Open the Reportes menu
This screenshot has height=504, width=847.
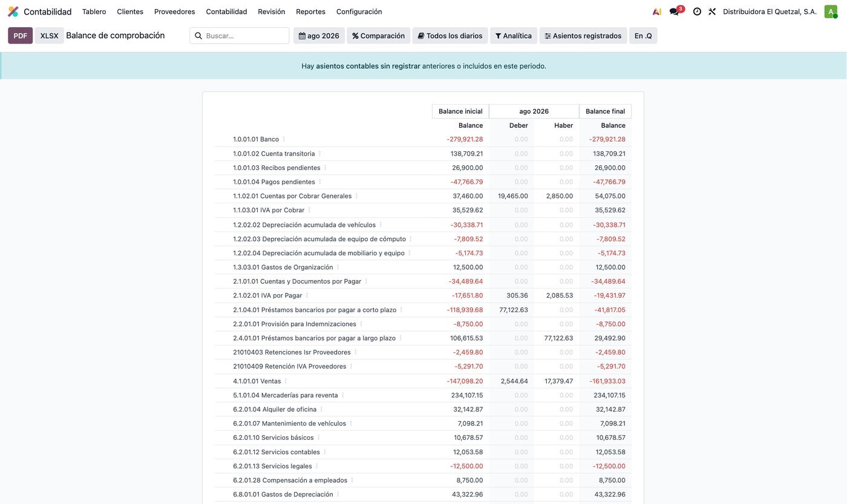tap(310, 11)
